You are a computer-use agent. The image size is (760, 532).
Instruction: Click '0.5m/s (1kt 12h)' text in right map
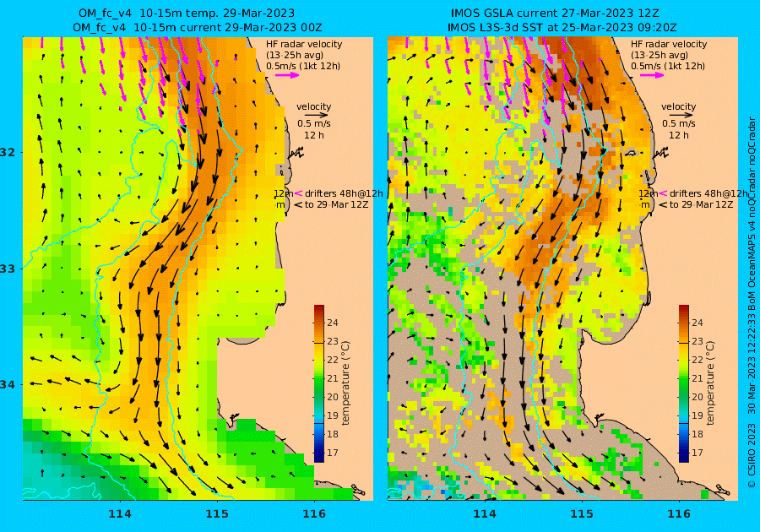(x=668, y=67)
